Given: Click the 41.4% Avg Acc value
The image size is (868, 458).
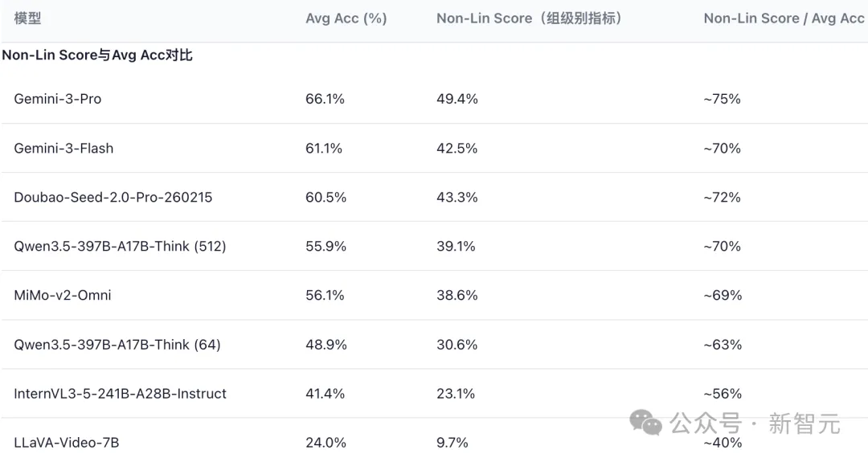Looking at the screenshot, I should coord(325,394).
